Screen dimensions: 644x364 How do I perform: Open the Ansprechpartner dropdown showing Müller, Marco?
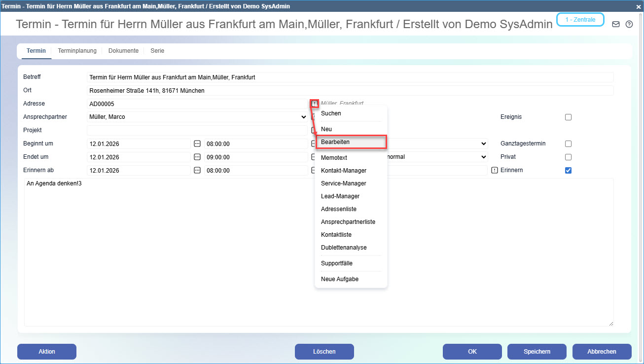[304, 117]
